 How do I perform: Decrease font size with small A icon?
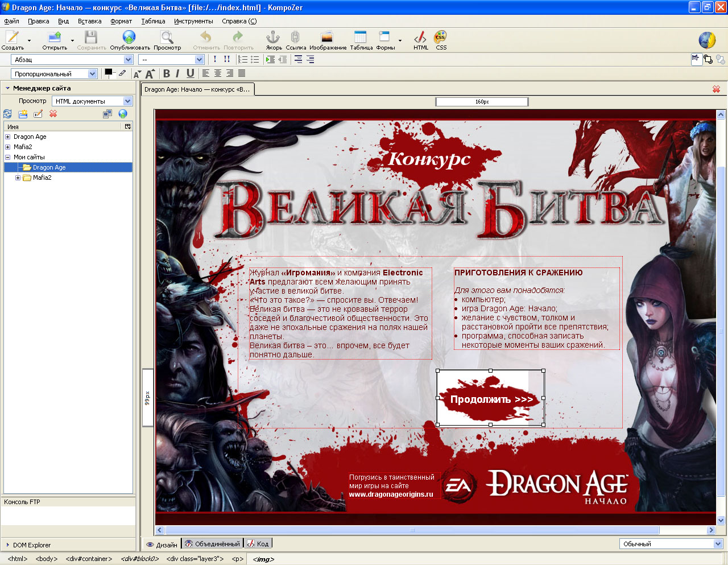(137, 74)
